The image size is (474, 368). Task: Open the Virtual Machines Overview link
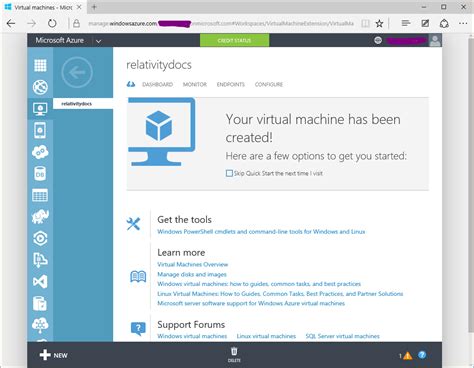point(193,264)
